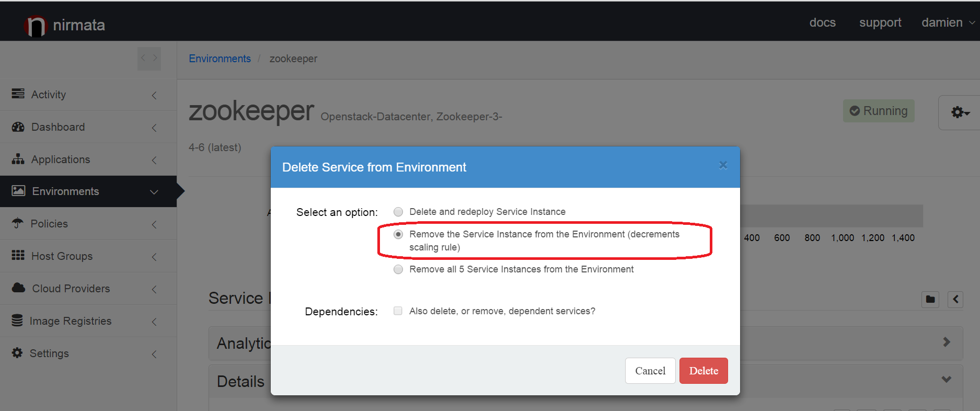
Task: Open the Policies sidebar item
Action: (88, 224)
